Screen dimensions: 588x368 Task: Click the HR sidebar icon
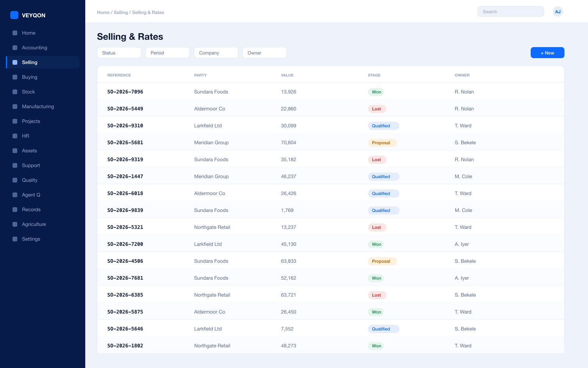click(x=15, y=136)
